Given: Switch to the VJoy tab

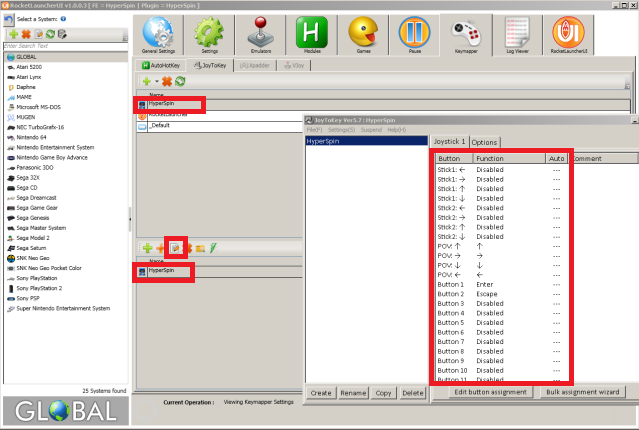Looking at the screenshot, I should 294,65.
